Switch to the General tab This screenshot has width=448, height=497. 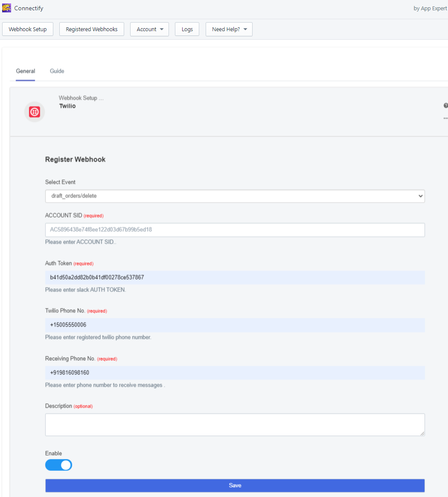[x=25, y=71]
